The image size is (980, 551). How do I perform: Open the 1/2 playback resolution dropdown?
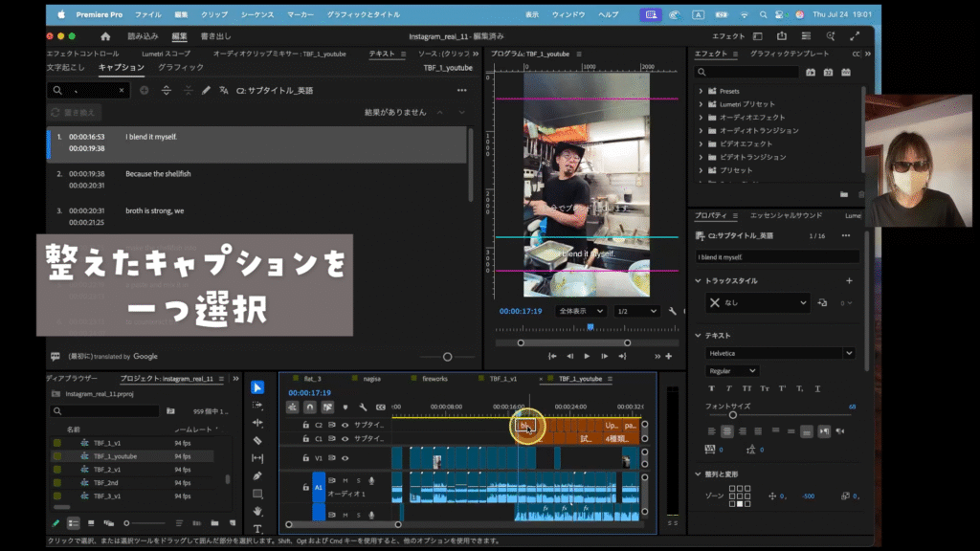tap(636, 311)
